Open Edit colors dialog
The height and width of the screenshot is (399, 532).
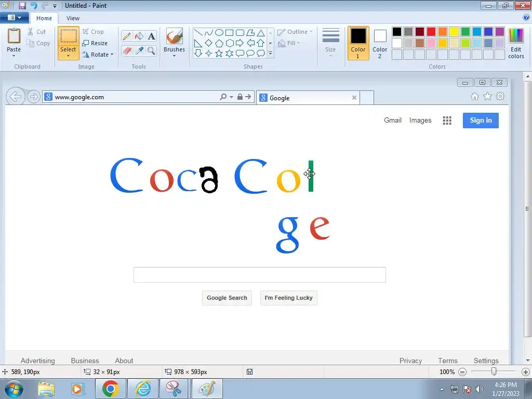(x=516, y=44)
